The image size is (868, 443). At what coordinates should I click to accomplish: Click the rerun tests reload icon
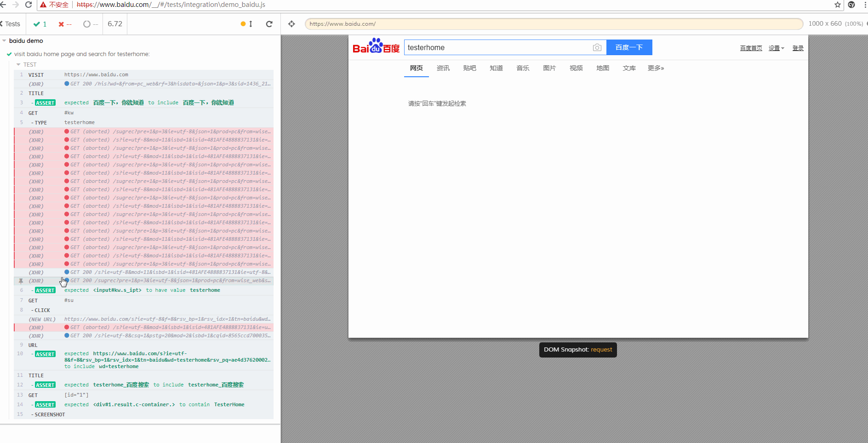pos(269,24)
